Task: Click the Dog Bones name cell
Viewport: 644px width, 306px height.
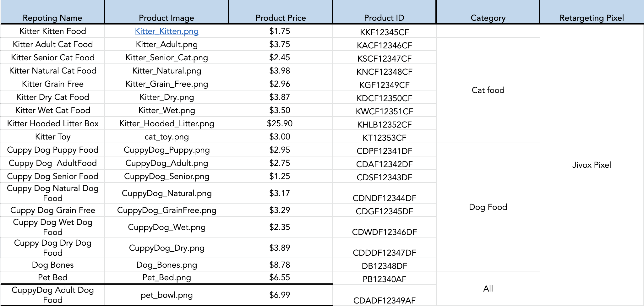Action: (52, 265)
